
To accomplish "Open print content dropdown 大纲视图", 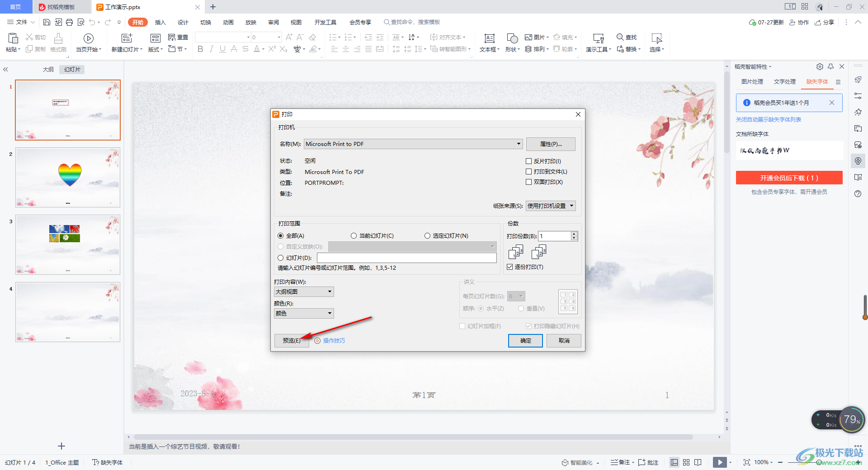I will tap(304, 292).
